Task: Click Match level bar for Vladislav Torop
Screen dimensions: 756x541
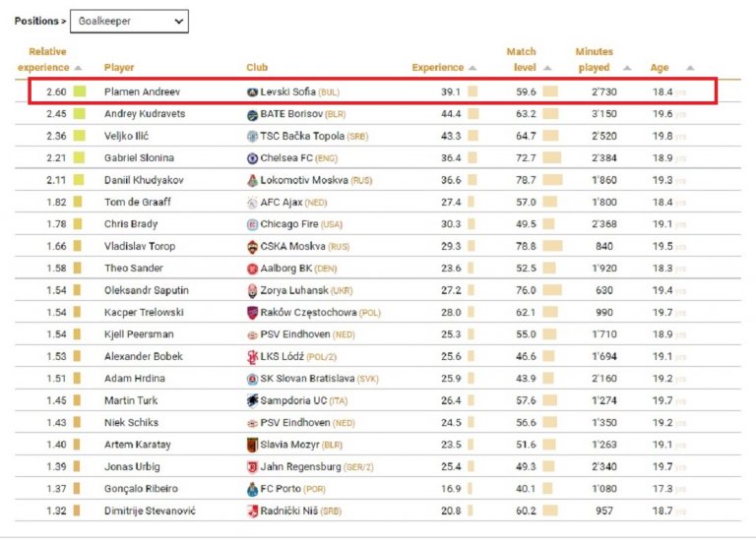Action: pyautogui.click(x=551, y=246)
